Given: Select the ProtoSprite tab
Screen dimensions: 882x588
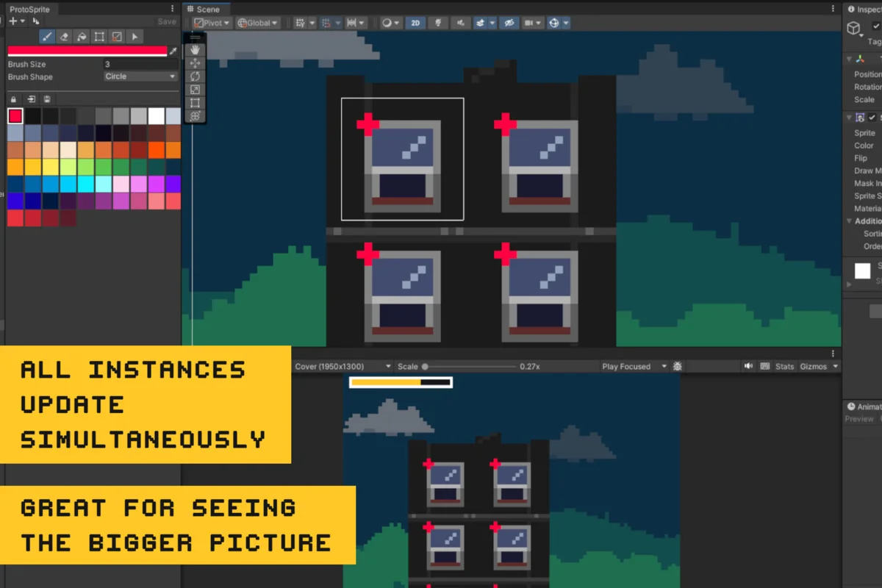Looking at the screenshot, I should click(x=30, y=9).
